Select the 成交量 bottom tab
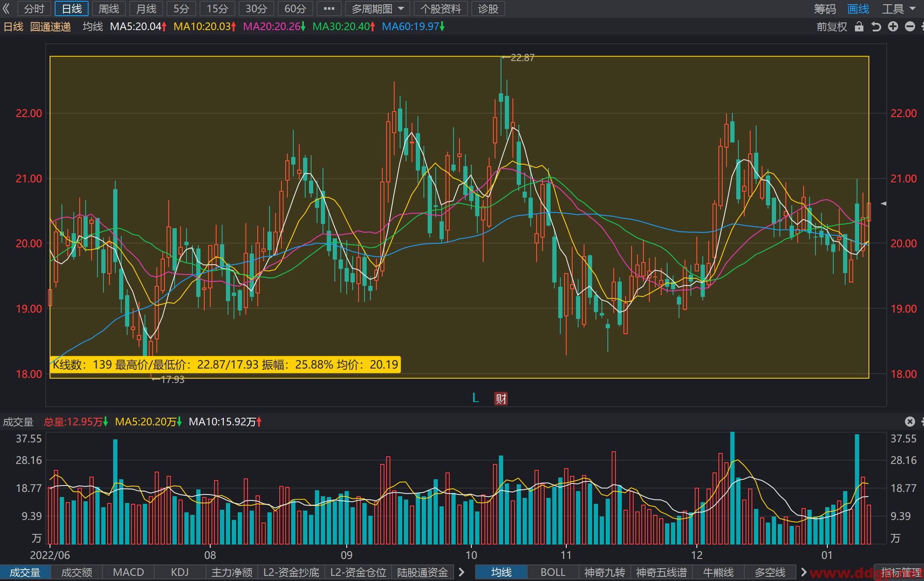This screenshot has width=924, height=581. click(25, 573)
